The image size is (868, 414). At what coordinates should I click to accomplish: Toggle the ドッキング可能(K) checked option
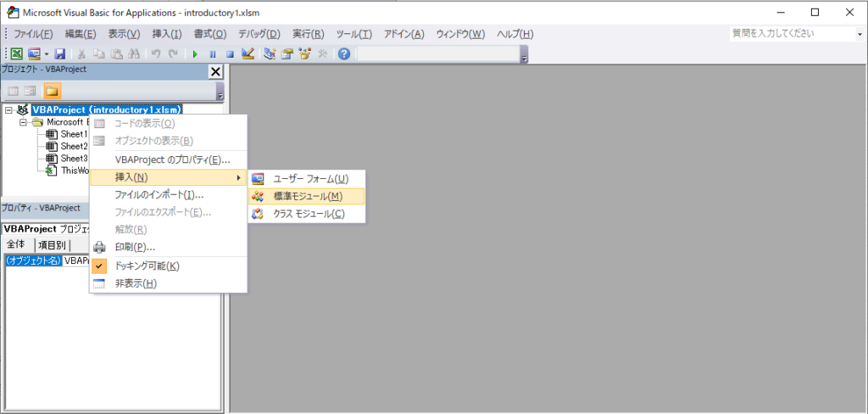click(147, 266)
